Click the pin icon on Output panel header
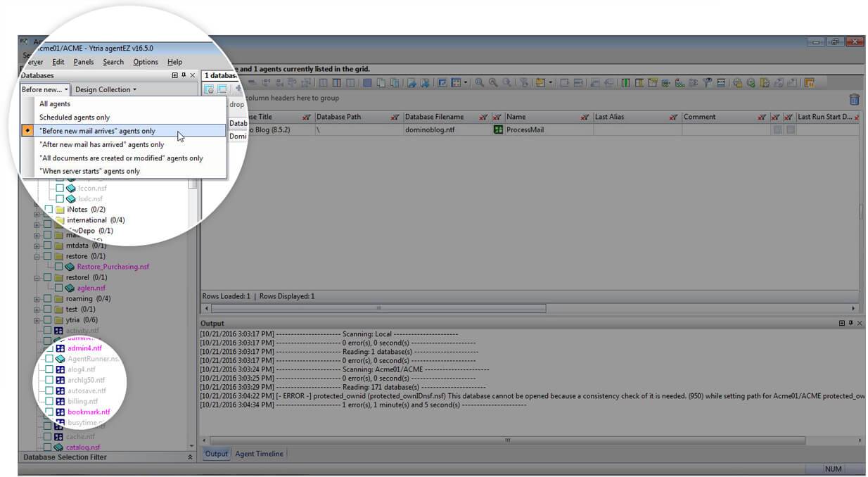Viewport: 868px width, 477px height. (850, 323)
